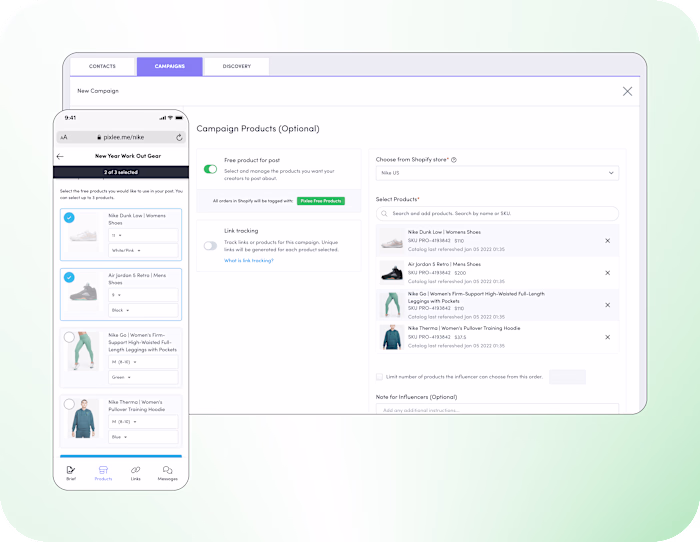Open Nike Therma hoodie thumbnail in list
Screen dimensions: 700x542
point(392,337)
